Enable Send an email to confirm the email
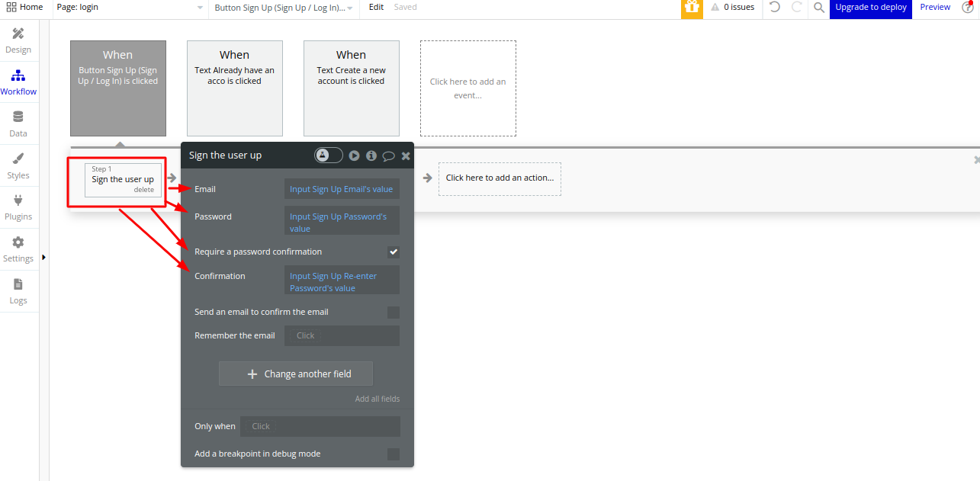This screenshot has width=980, height=481. tap(394, 313)
